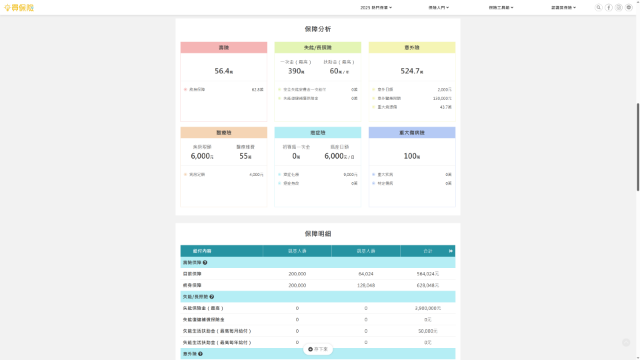Click the 100 value in the blue card
Viewport: 640px width, 360px height.
pos(412,156)
